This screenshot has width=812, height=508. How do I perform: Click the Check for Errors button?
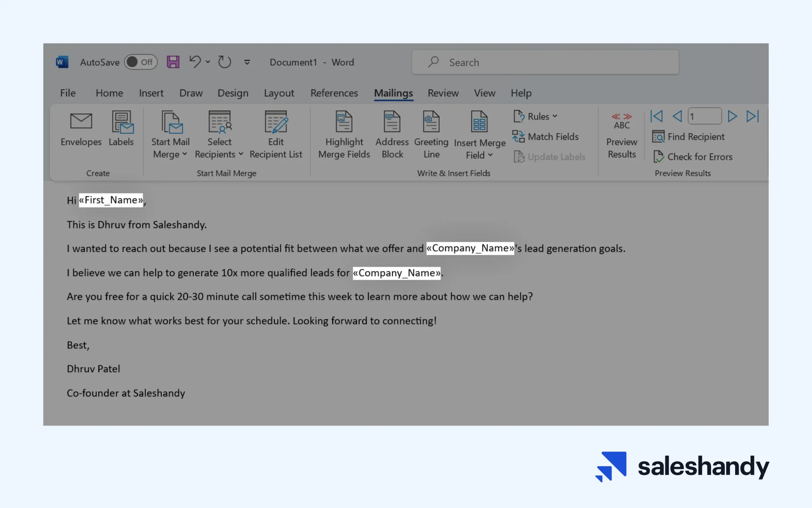click(692, 156)
